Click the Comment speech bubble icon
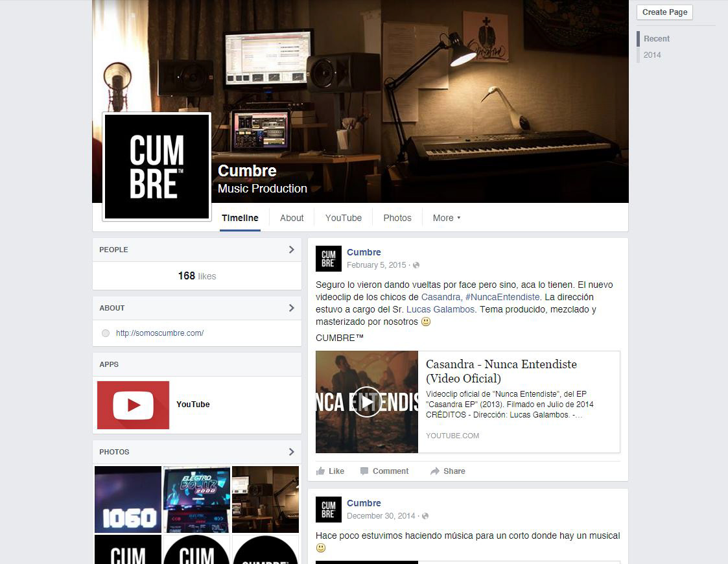The width and height of the screenshot is (728, 564). tap(364, 471)
